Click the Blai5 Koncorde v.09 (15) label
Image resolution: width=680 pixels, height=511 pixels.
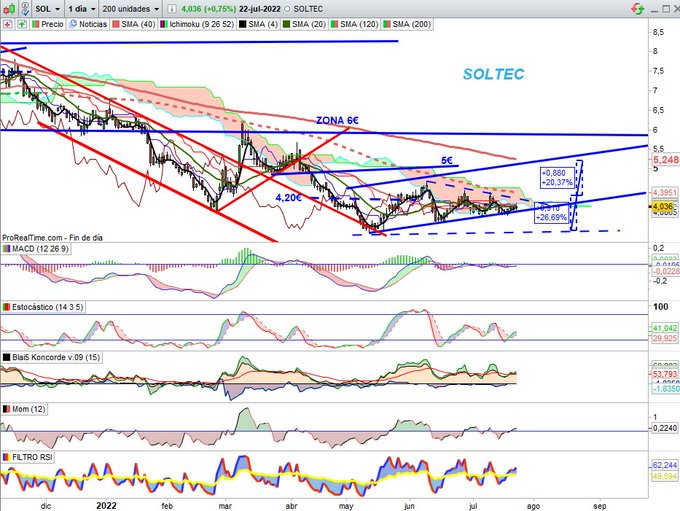tap(52, 357)
